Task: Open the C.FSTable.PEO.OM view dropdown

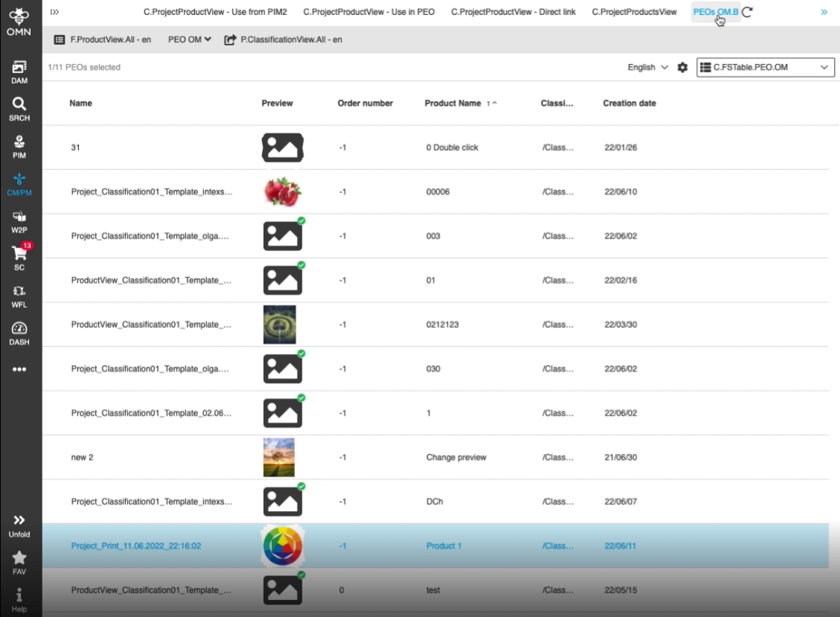Action: [765, 68]
